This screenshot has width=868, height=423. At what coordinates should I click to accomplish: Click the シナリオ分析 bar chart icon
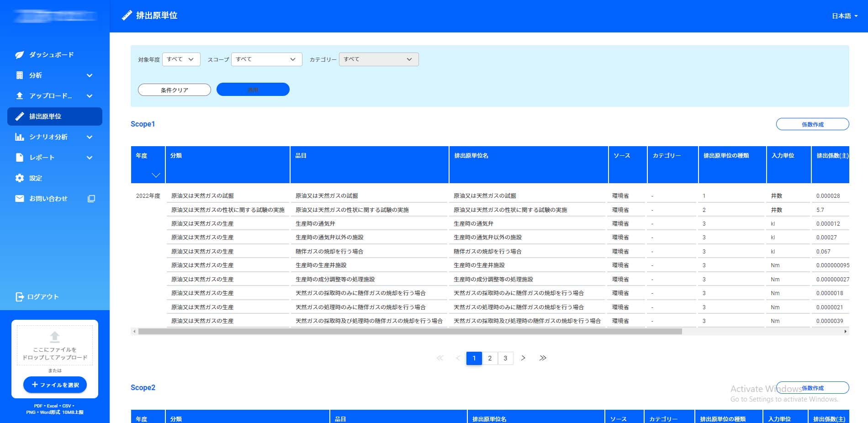19,137
